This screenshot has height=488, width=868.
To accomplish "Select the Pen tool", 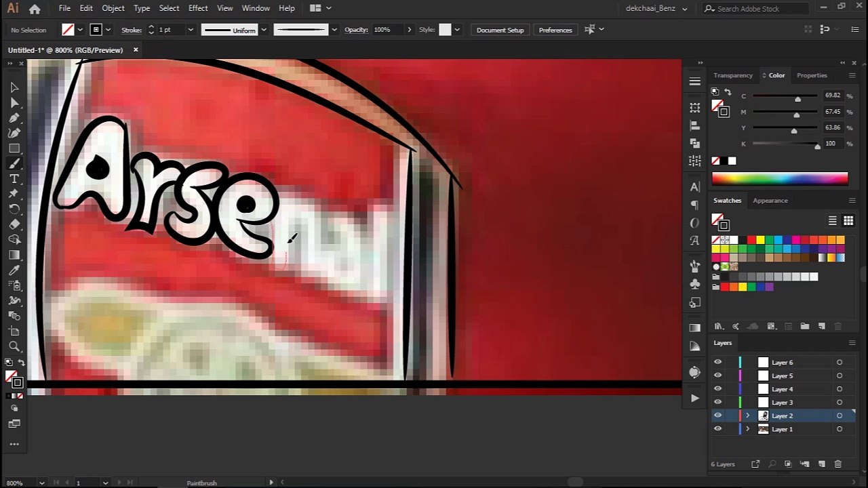I will (14, 118).
